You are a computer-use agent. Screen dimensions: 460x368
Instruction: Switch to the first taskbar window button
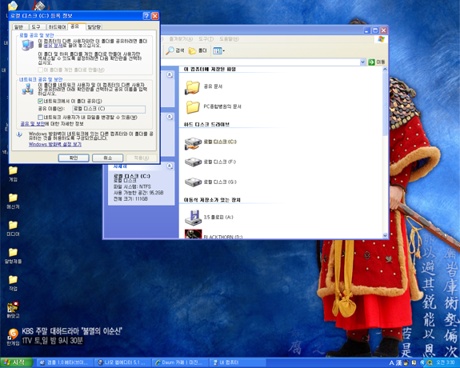[65, 363]
